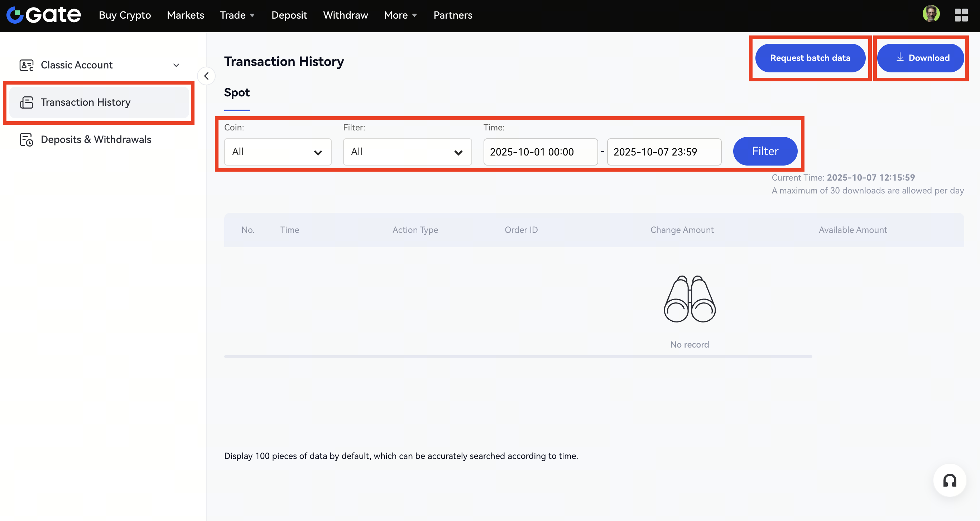
Task: Click the Gate logo
Action: pyautogui.click(x=44, y=15)
